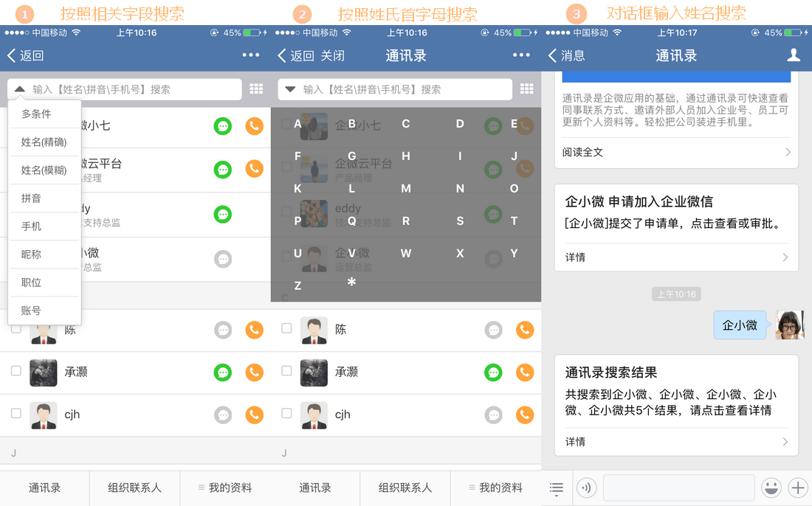
Task: Tap the green chat bubble next to 承灏
Action: click(x=223, y=372)
